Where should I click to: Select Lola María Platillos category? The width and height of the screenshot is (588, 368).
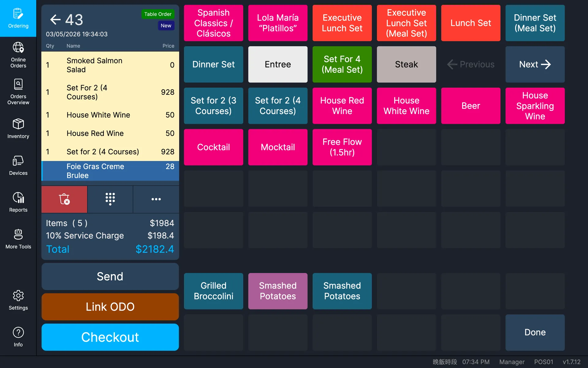point(278,23)
